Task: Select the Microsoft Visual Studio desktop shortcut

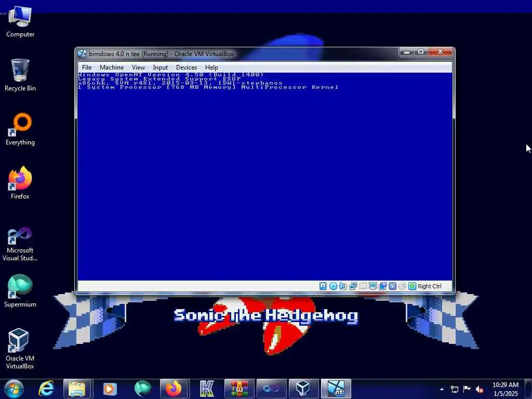Action: click(20, 244)
